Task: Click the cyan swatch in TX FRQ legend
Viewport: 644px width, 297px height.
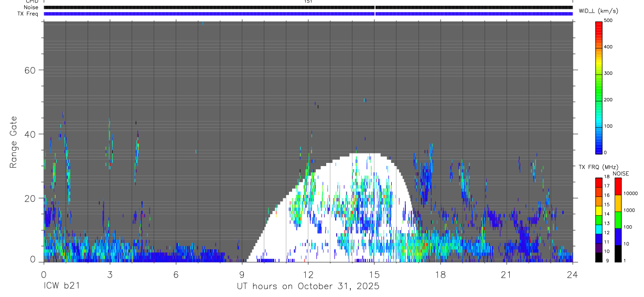Action: click(599, 229)
